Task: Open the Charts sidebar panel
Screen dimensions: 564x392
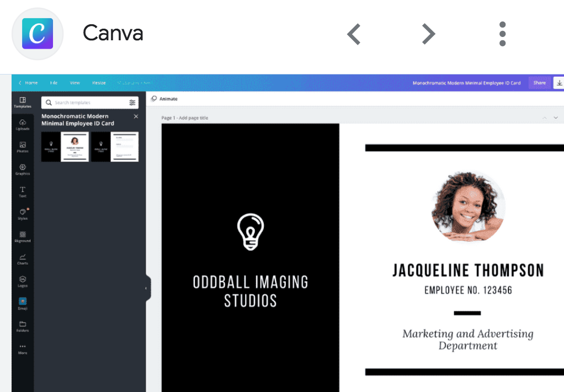Action: point(23,259)
